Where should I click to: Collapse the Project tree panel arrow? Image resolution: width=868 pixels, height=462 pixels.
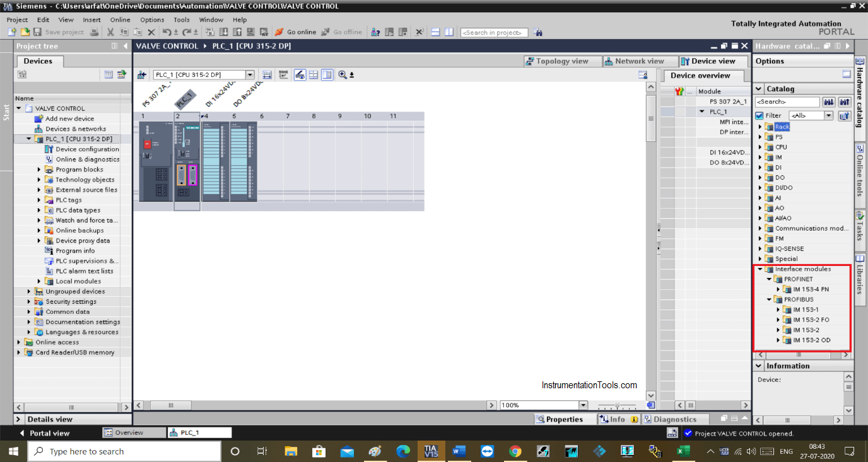pyautogui.click(x=125, y=46)
